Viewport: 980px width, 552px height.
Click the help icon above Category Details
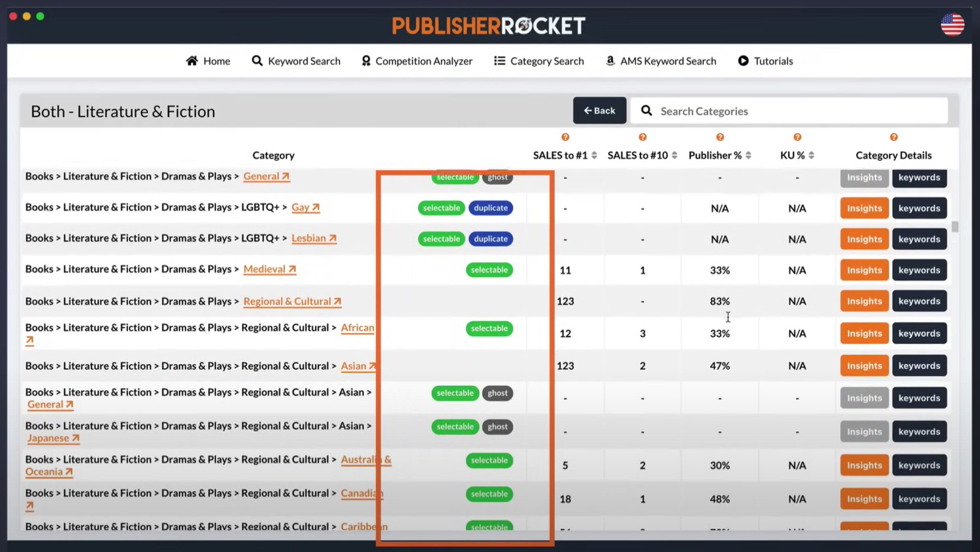coord(894,137)
